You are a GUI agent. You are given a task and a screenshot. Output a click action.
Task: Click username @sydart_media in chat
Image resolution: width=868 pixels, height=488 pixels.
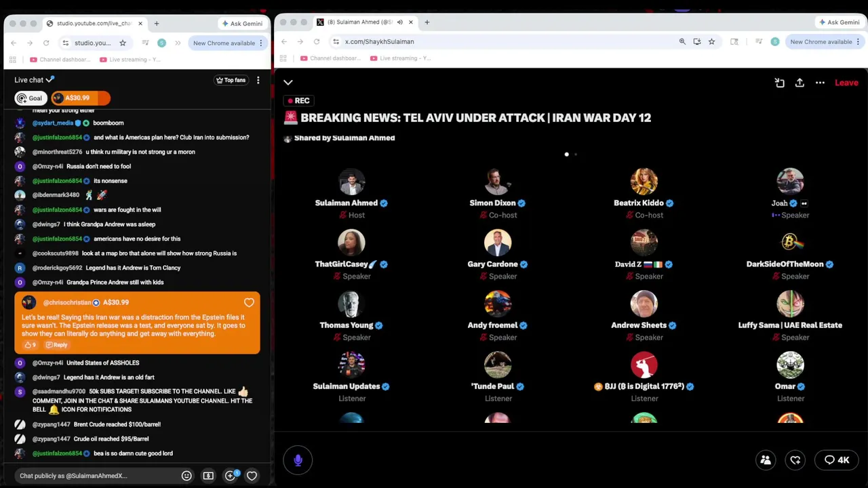click(53, 123)
